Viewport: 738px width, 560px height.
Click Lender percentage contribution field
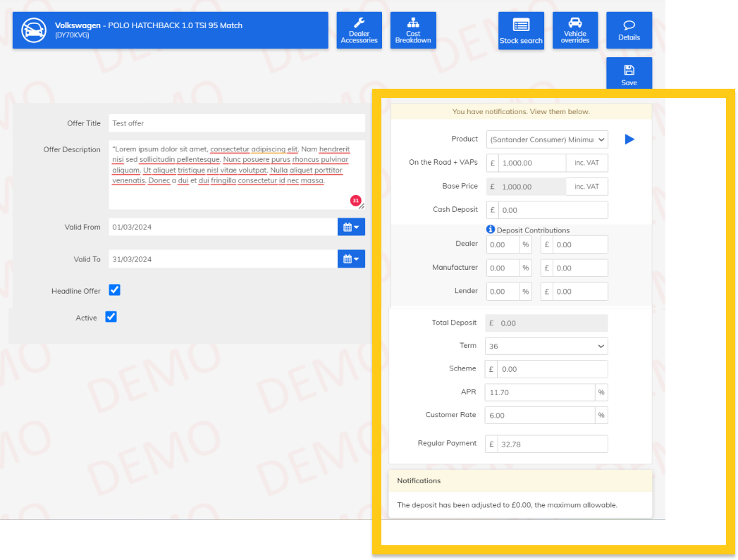point(503,292)
